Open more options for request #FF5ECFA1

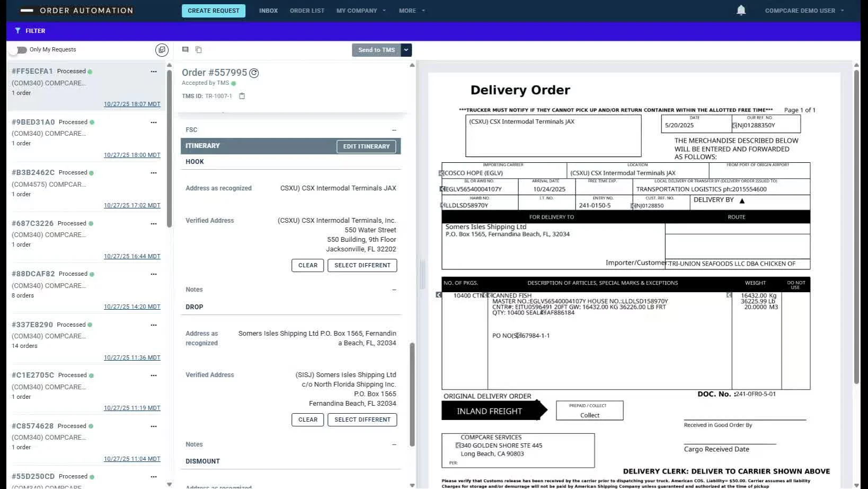pos(154,72)
